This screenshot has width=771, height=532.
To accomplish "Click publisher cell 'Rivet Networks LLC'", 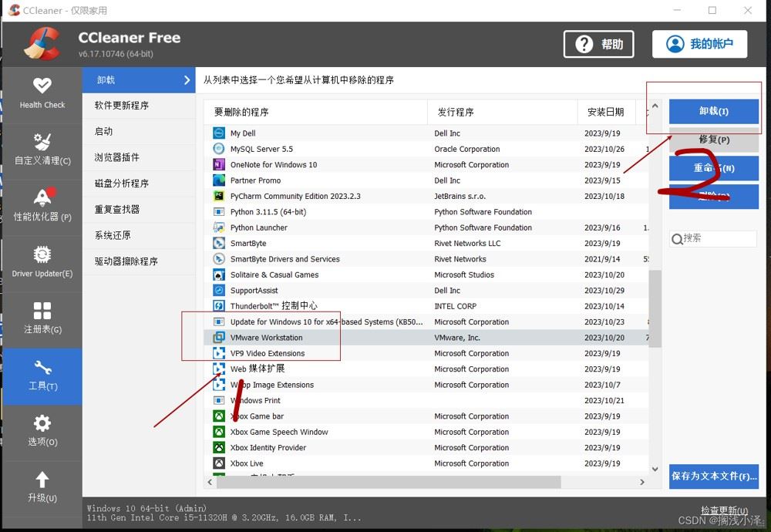I will click(x=468, y=243).
